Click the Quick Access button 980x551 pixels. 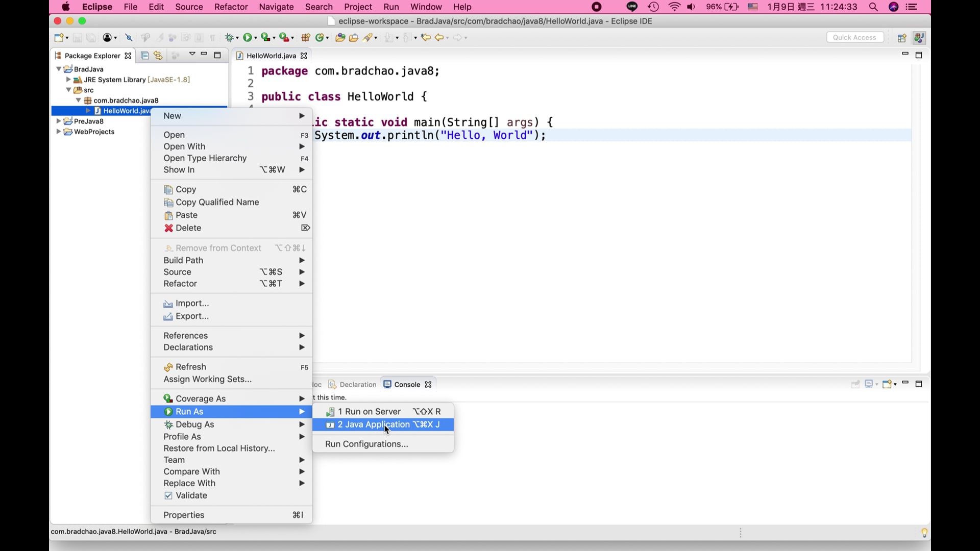[x=854, y=37]
